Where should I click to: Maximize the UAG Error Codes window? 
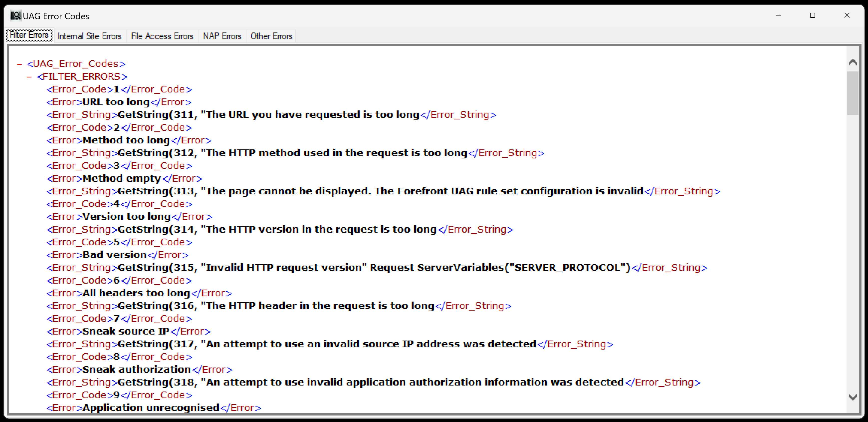(813, 15)
